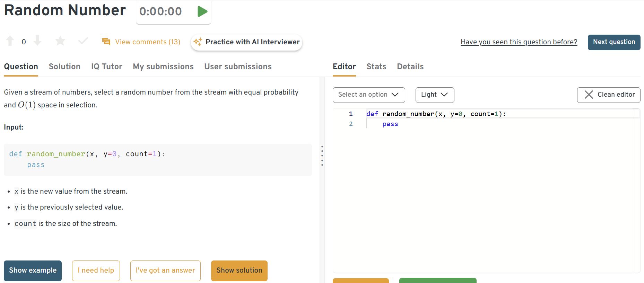Click the Show example button
644x283 pixels.
[33, 271]
